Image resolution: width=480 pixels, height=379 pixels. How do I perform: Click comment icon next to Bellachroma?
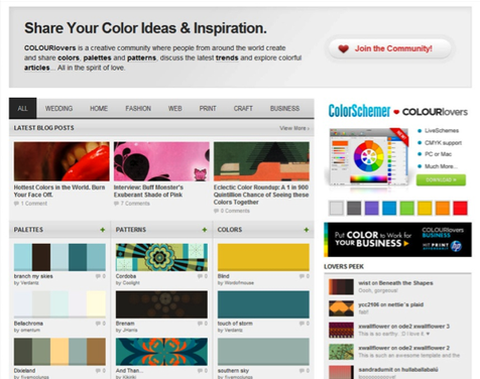tap(98, 323)
